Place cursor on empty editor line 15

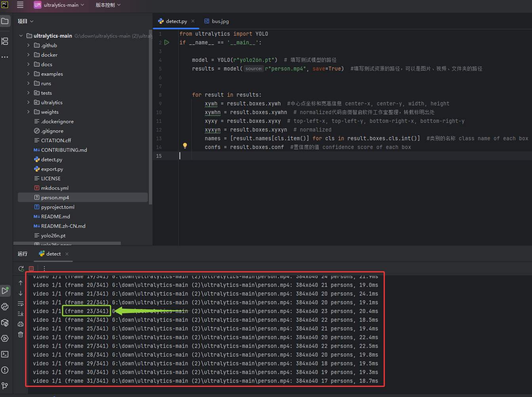[355, 156]
